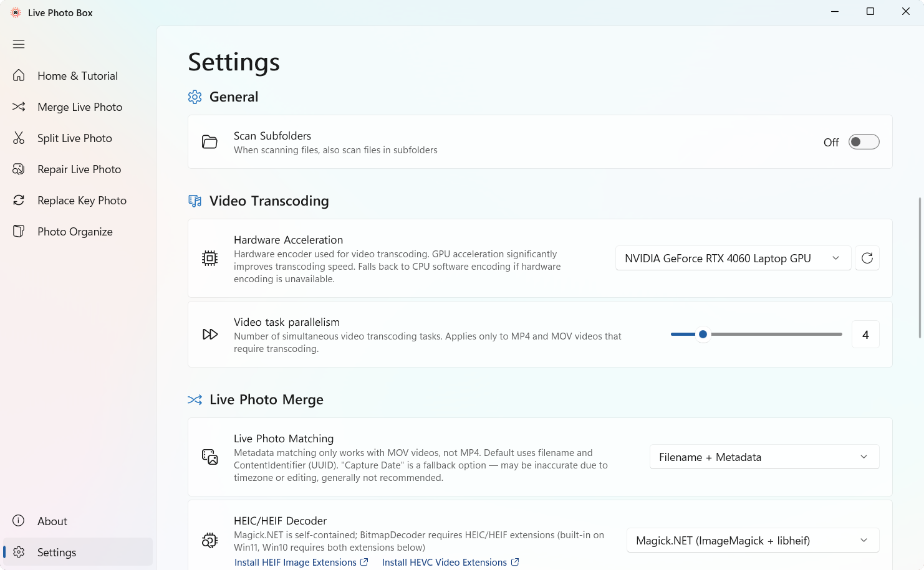
Task: Open the Hardware Acceleration GPU dropdown
Action: [x=733, y=258]
